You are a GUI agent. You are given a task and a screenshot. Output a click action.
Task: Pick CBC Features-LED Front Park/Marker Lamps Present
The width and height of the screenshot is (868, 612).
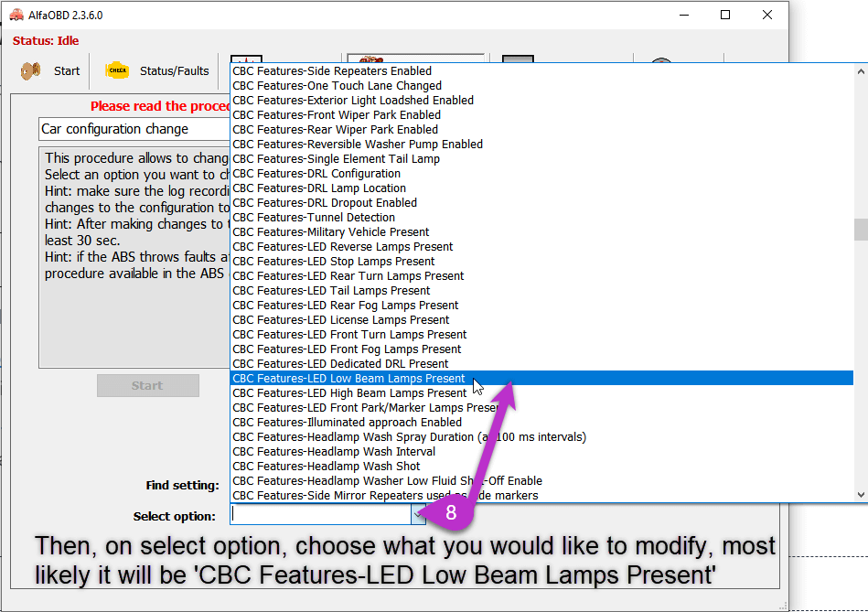tap(541, 408)
